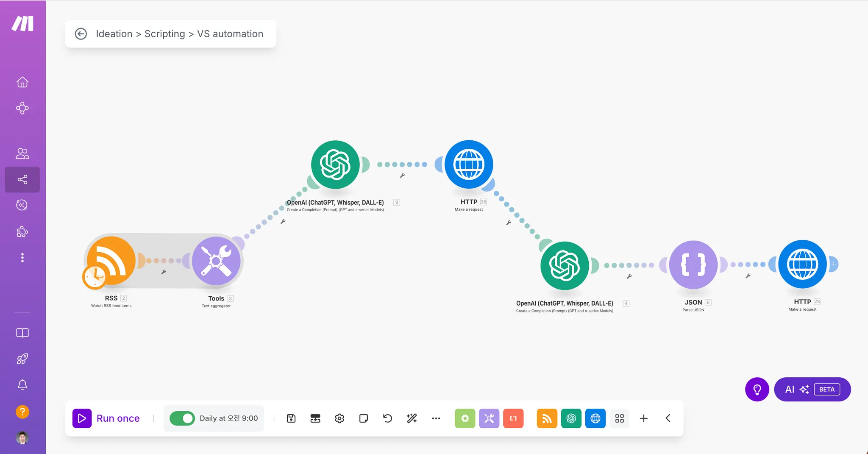Go back using the arrow button
Image resolution: width=868 pixels, height=454 pixels.
(81, 34)
